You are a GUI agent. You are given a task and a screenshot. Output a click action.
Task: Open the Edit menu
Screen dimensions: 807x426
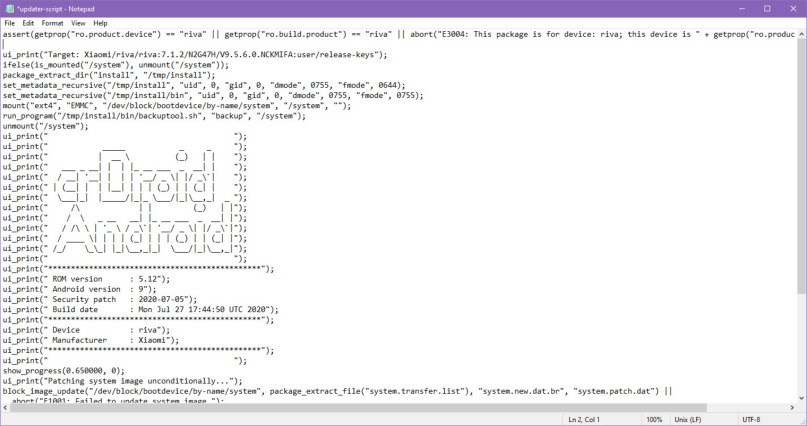click(x=28, y=23)
